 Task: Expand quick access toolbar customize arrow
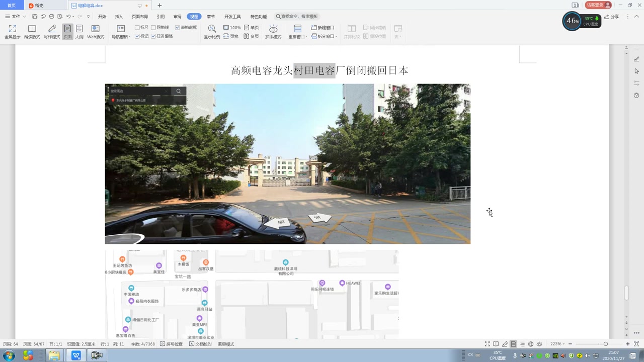88,17
